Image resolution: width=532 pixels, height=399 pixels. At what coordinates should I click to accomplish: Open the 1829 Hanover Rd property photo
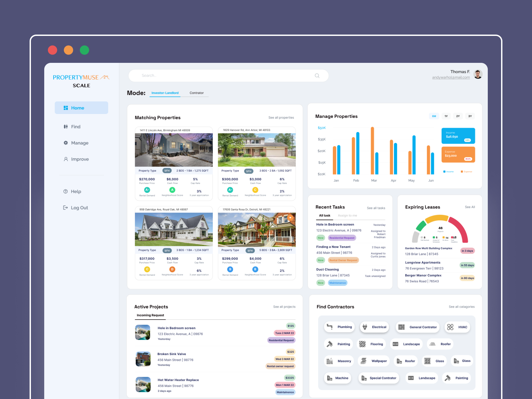[257, 150]
